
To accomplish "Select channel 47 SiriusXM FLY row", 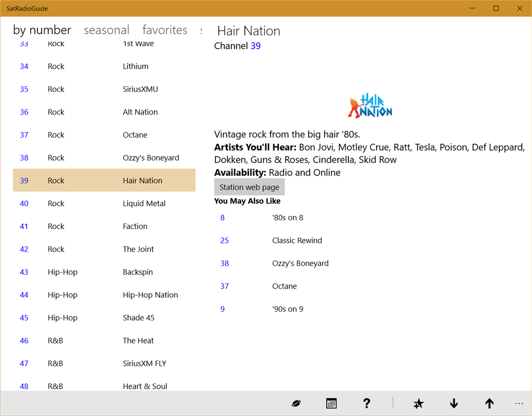I will pyautogui.click(x=104, y=364).
